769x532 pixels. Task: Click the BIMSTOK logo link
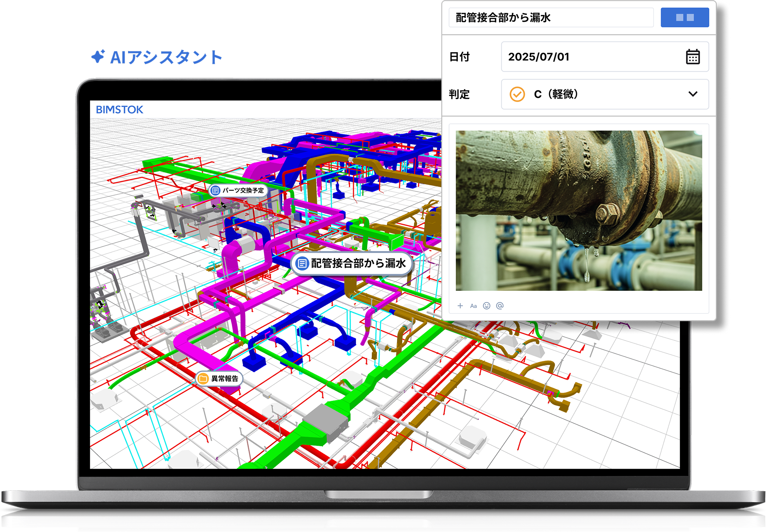(119, 110)
